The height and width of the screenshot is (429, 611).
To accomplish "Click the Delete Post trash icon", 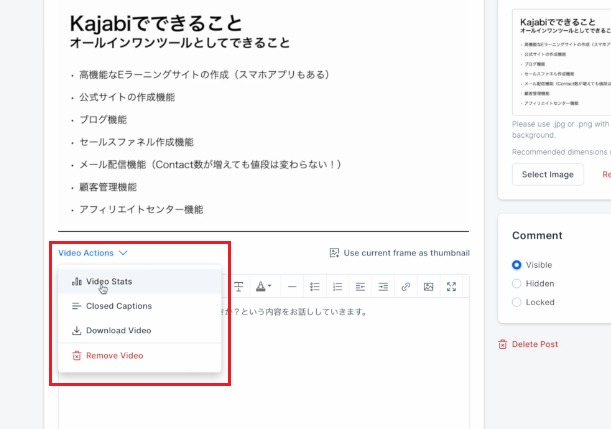I will (x=503, y=344).
